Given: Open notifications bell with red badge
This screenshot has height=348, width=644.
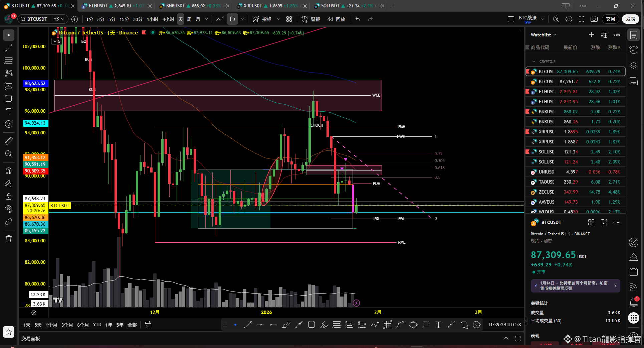Looking at the screenshot, I should (633, 302).
